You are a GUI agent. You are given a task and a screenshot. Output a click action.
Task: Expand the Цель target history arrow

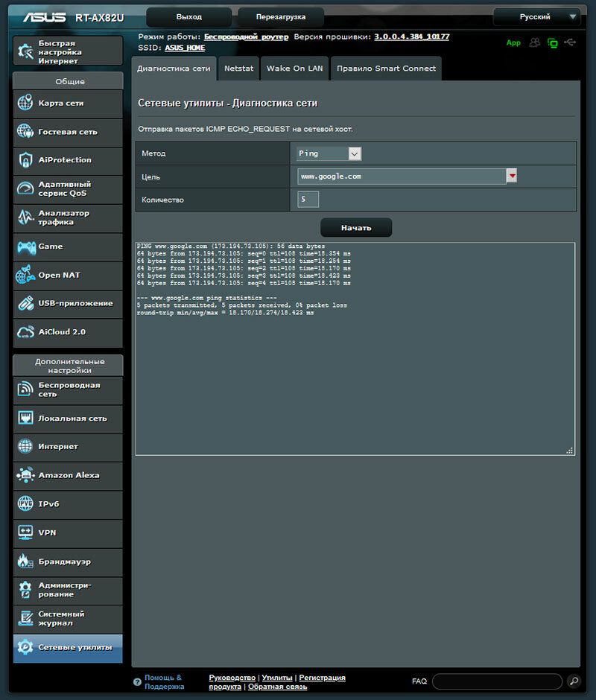[x=512, y=176]
